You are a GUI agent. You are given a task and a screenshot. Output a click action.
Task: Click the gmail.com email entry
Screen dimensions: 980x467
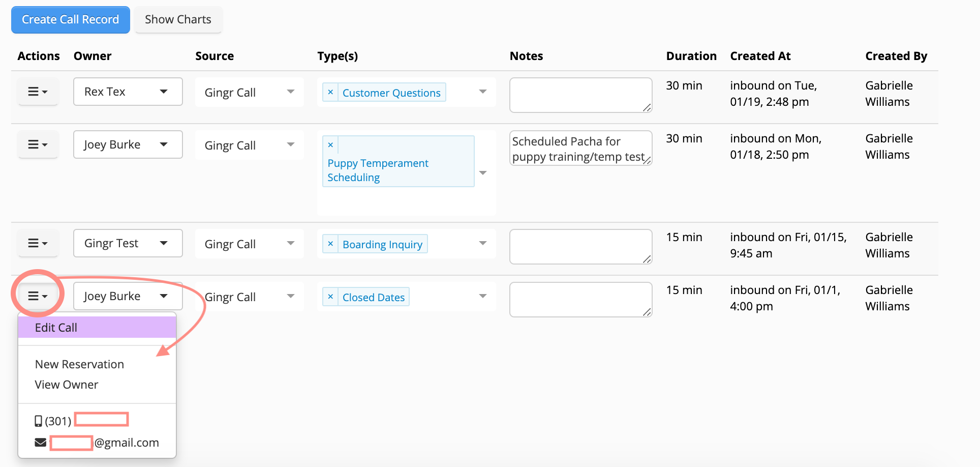click(97, 443)
